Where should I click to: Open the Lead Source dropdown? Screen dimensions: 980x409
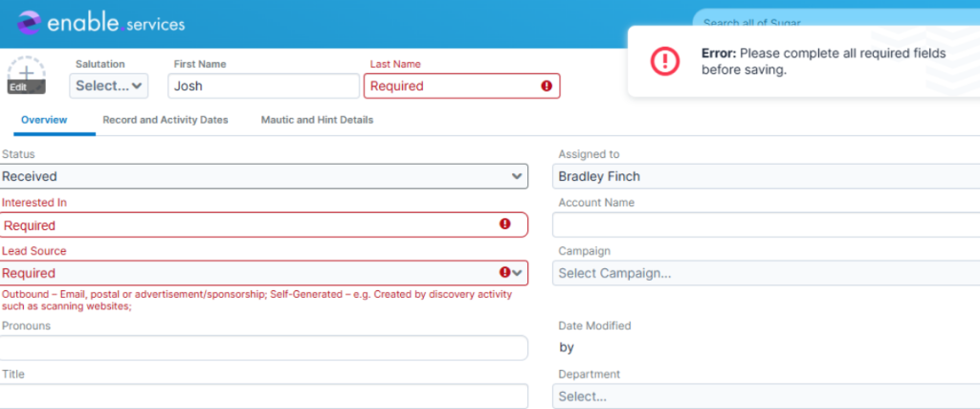(264, 273)
